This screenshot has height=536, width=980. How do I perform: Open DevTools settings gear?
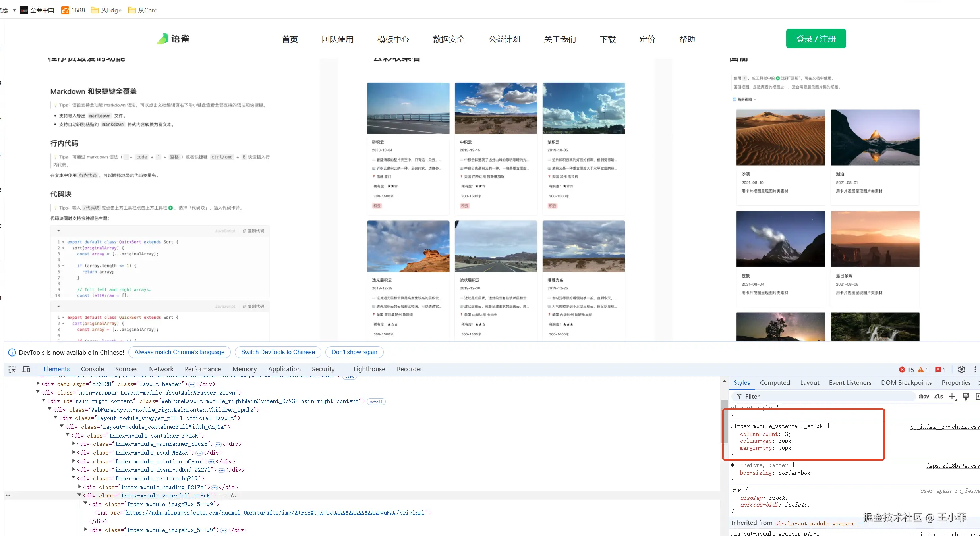point(961,370)
